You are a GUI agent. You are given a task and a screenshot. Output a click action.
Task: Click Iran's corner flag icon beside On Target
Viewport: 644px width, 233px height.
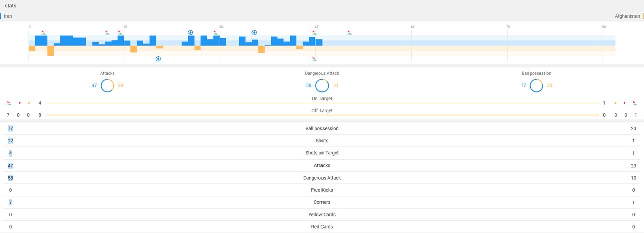(9, 103)
